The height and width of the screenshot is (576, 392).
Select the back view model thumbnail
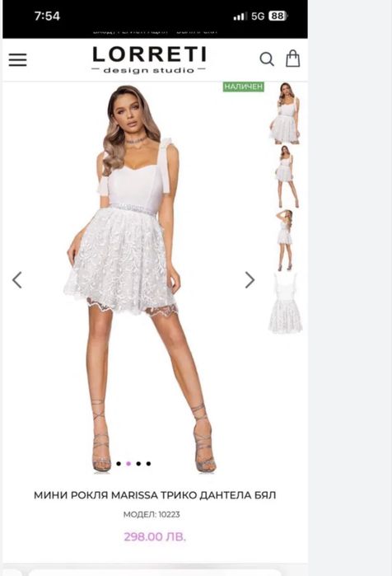(285, 241)
